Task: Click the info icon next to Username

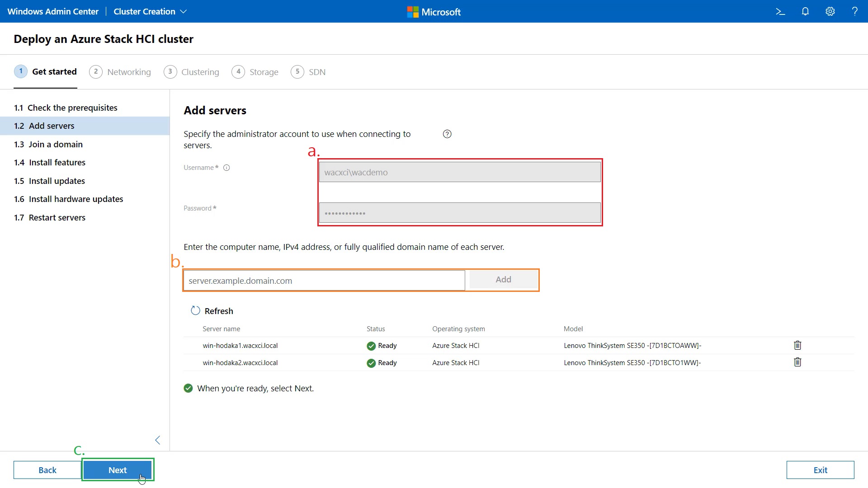Action: (226, 167)
